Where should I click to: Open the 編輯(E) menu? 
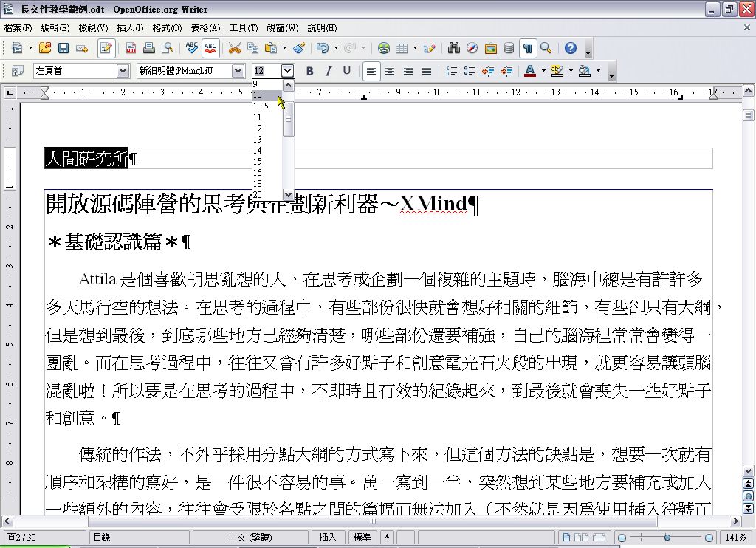coord(55,28)
